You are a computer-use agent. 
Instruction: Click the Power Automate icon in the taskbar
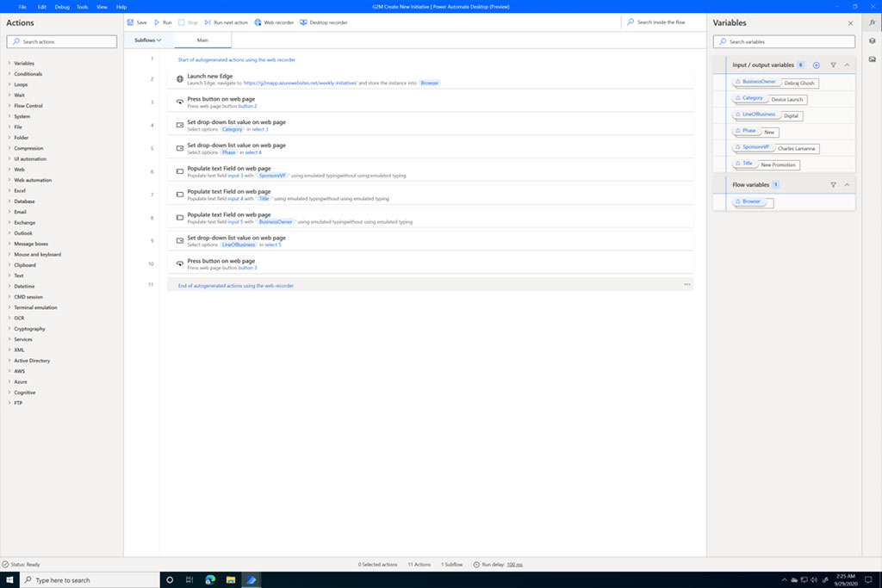(x=251, y=579)
